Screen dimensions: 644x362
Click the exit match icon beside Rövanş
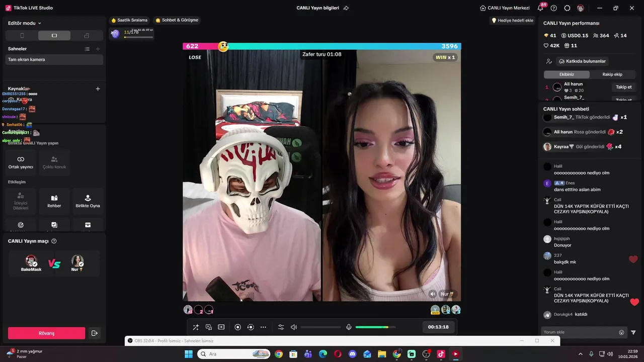tap(94, 333)
